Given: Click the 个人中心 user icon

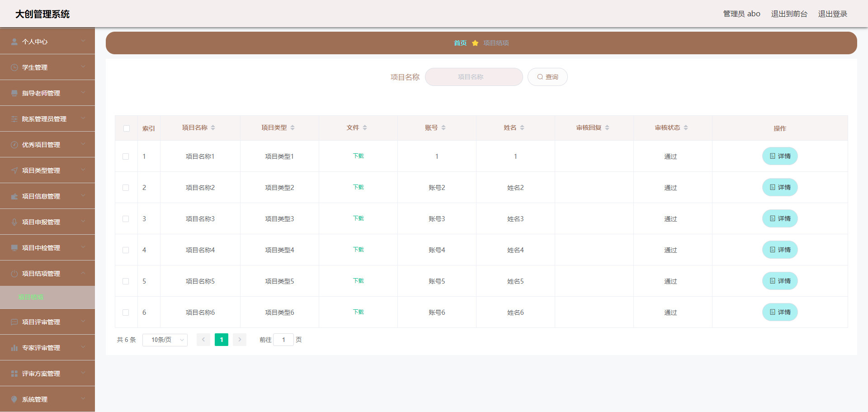Looking at the screenshot, I should click(14, 42).
